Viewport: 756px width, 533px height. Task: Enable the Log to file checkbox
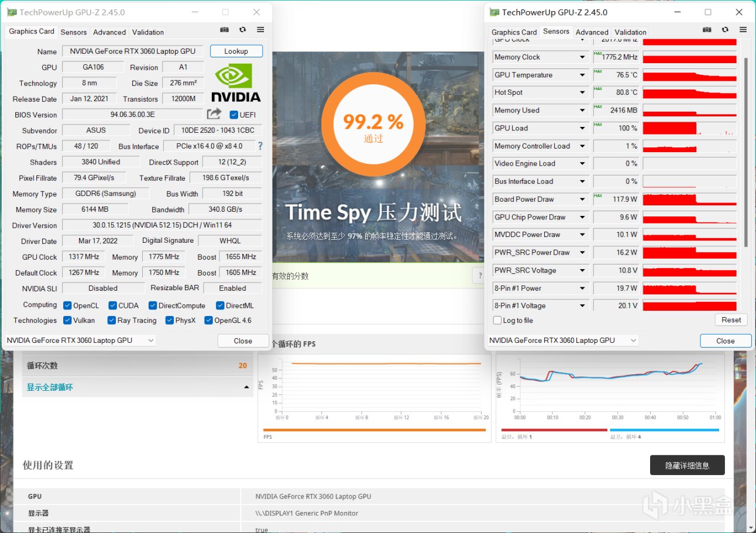[497, 320]
